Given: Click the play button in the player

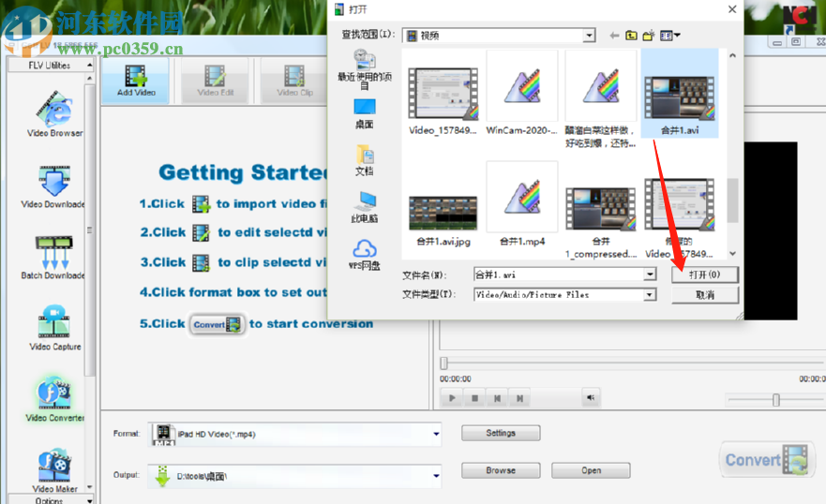Looking at the screenshot, I should [452, 398].
